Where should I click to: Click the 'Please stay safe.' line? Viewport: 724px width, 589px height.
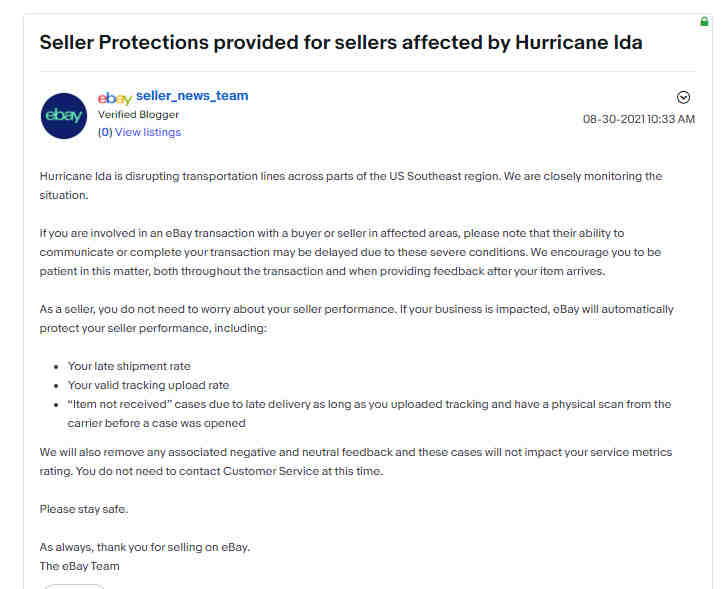tap(84, 509)
